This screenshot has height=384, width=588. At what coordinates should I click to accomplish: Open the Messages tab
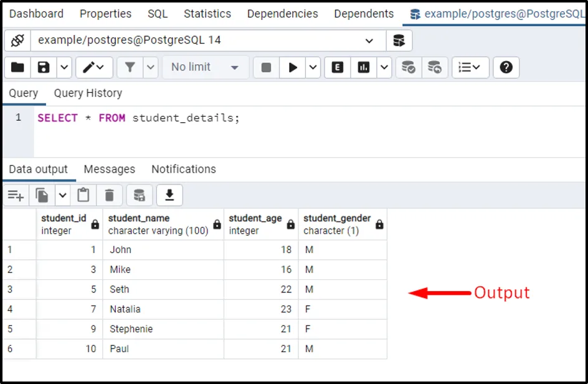tap(109, 170)
